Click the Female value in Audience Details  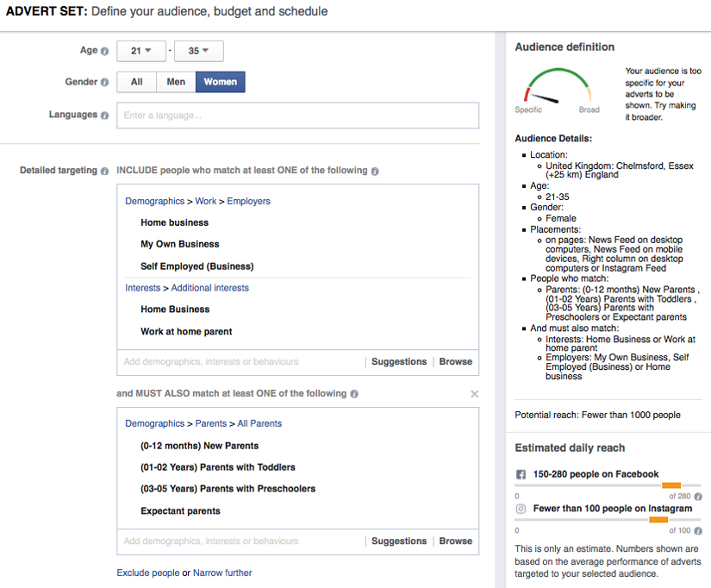pyautogui.click(x=560, y=218)
